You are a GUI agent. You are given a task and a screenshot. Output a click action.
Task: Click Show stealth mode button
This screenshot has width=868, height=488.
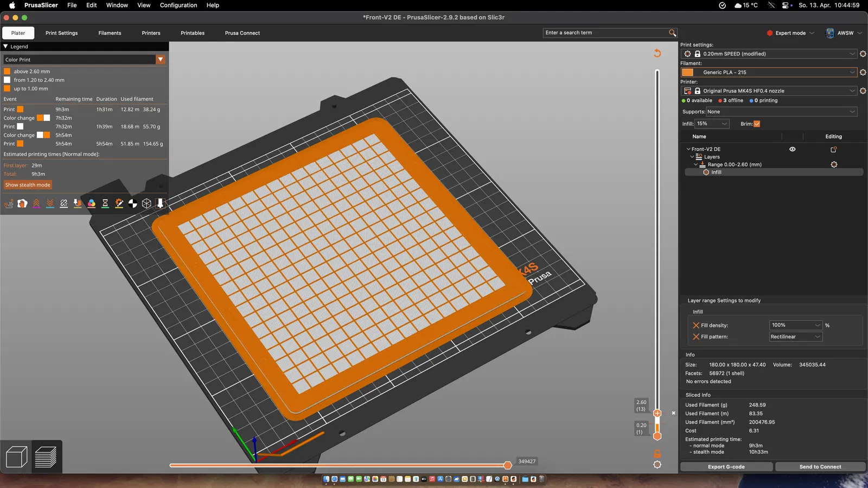28,185
